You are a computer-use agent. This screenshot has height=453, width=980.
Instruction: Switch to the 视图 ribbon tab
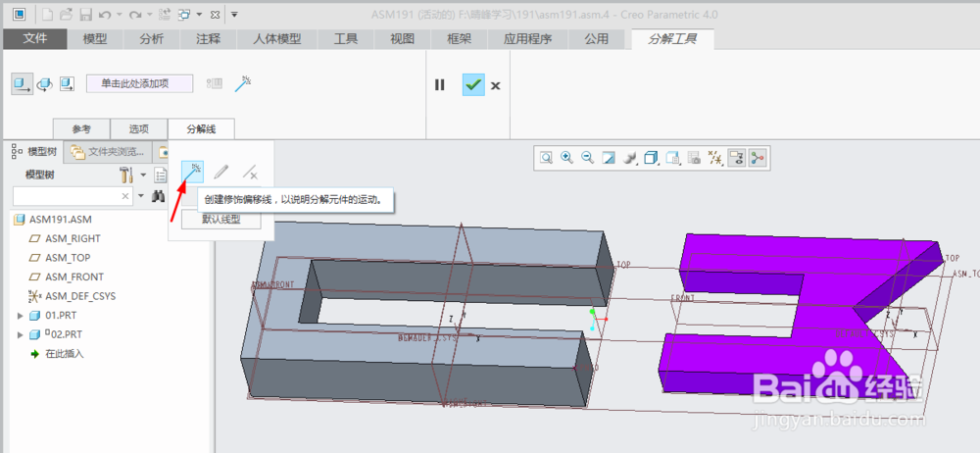[x=403, y=39]
